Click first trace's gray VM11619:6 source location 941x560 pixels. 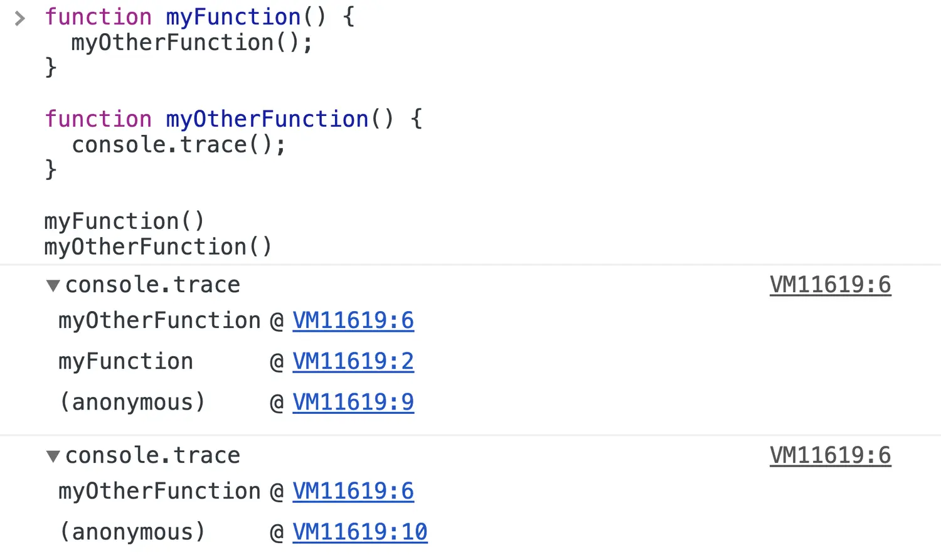coord(831,285)
